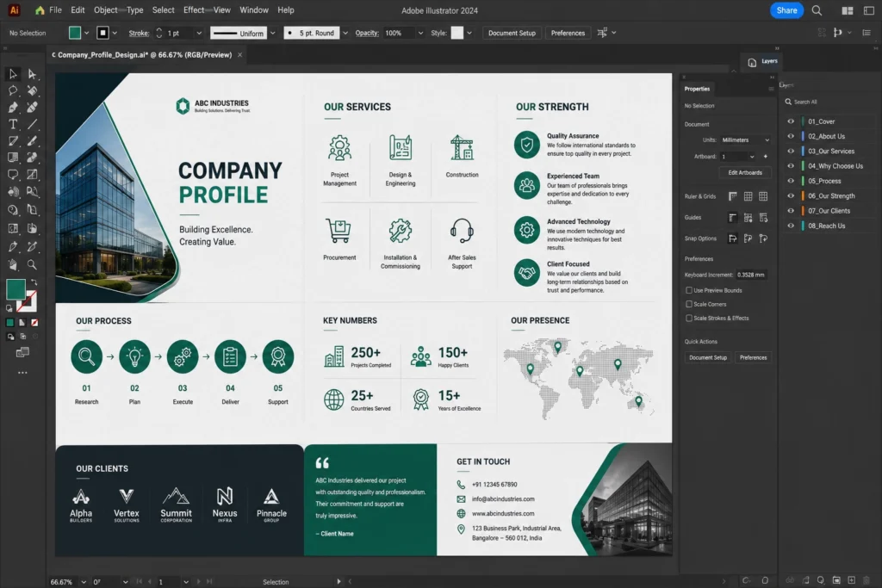The height and width of the screenshot is (588, 882).
Task: Switch to Company_Profile_Design.ai document tab
Action: click(x=145, y=55)
